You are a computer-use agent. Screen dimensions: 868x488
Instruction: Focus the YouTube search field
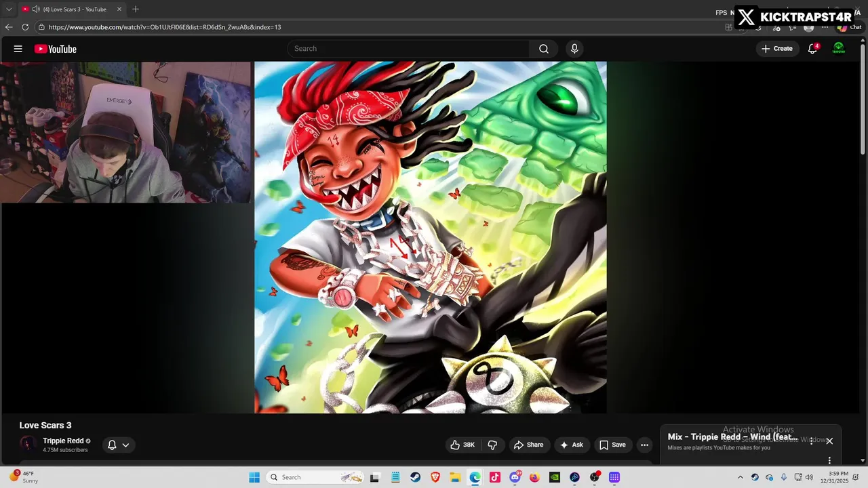408,49
